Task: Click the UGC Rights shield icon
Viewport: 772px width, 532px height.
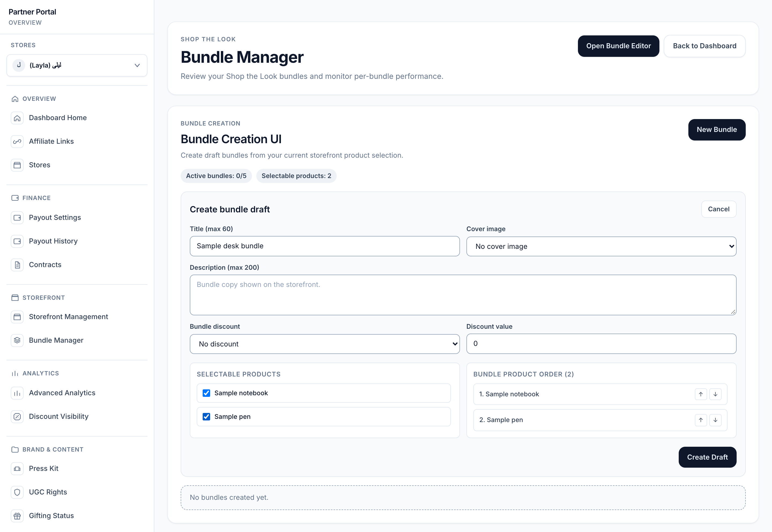Action: (17, 492)
